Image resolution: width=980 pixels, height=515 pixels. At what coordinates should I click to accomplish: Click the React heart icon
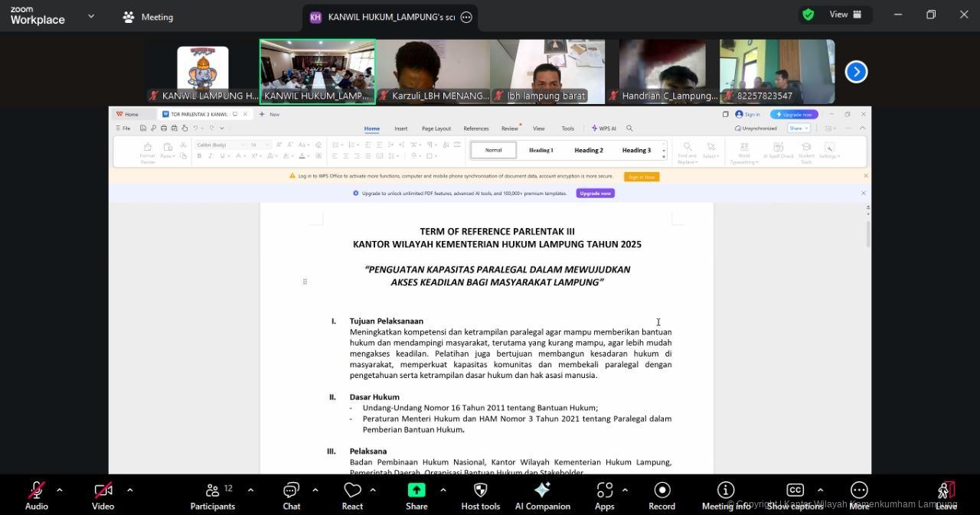point(352,495)
